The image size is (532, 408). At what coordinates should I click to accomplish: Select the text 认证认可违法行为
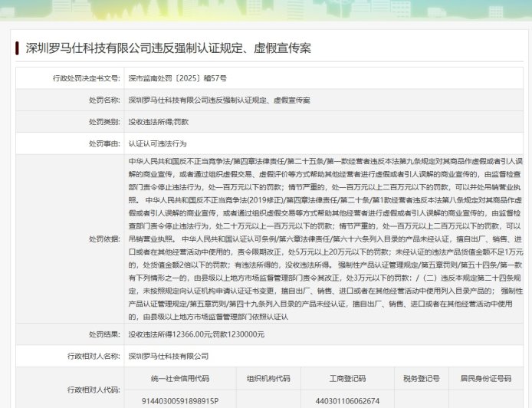pos(157,143)
